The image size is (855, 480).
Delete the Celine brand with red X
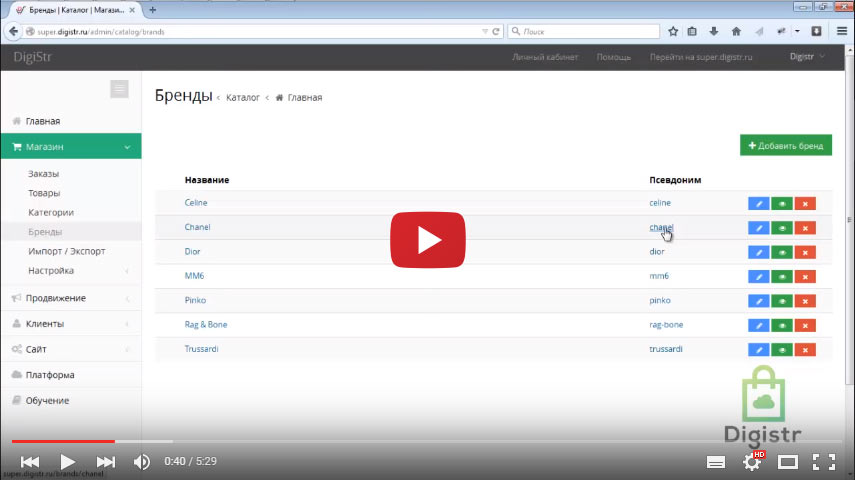(805, 203)
